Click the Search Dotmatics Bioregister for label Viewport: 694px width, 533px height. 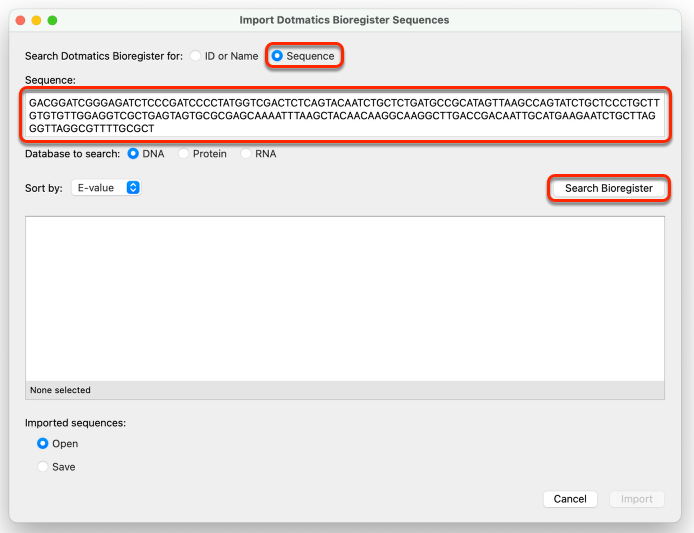pyautogui.click(x=104, y=56)
